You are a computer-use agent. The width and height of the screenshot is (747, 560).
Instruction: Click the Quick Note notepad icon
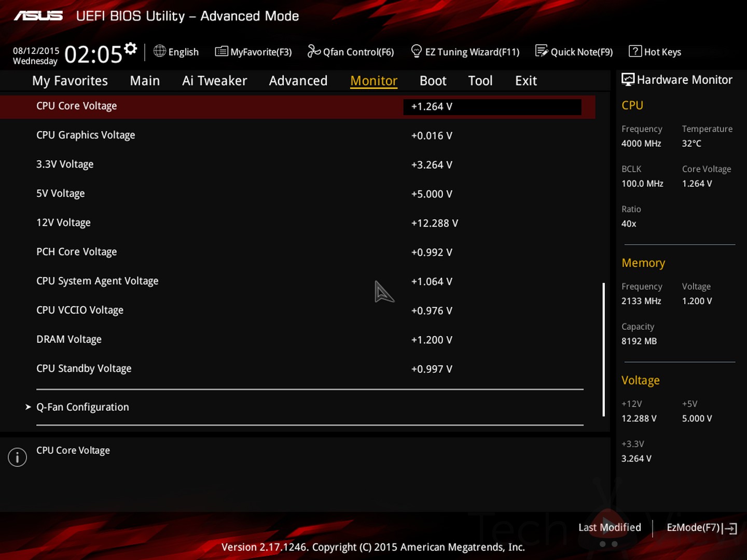click(542, 51)
